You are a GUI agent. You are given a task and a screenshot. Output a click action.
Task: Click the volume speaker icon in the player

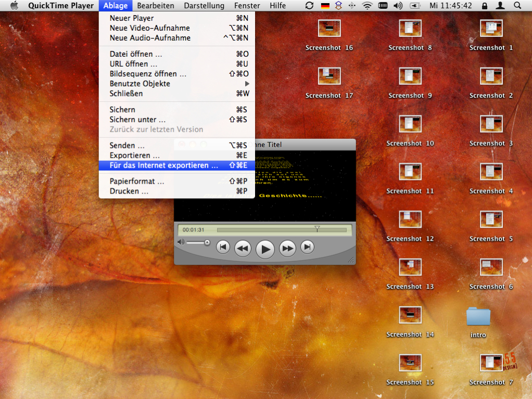[181, 242]
